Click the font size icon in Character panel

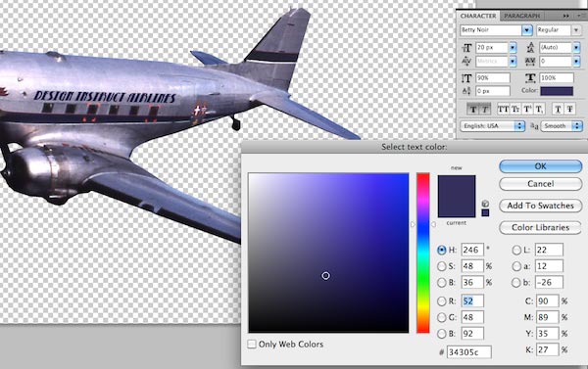tap(466, 48)
